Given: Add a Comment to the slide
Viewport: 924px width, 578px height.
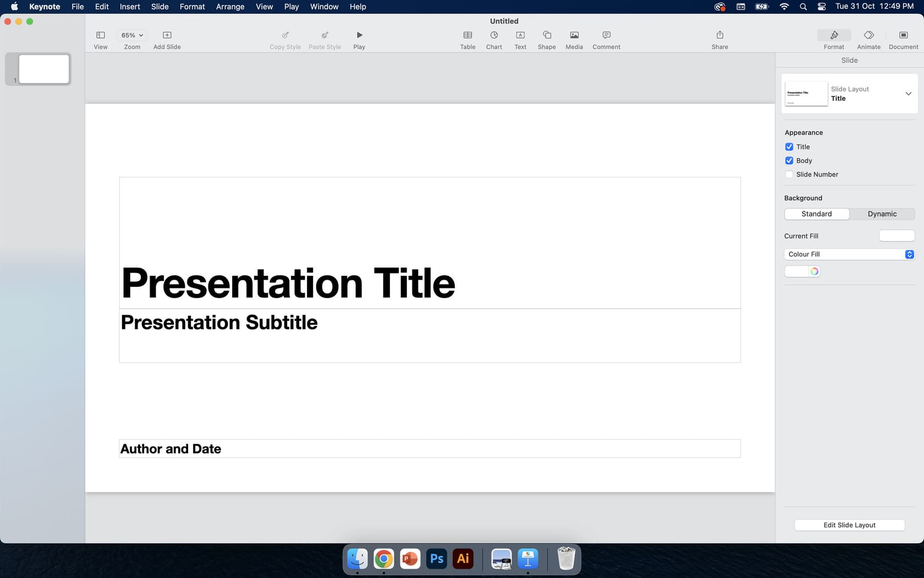Looking at the screenshot, I should [x=606, y=39].
